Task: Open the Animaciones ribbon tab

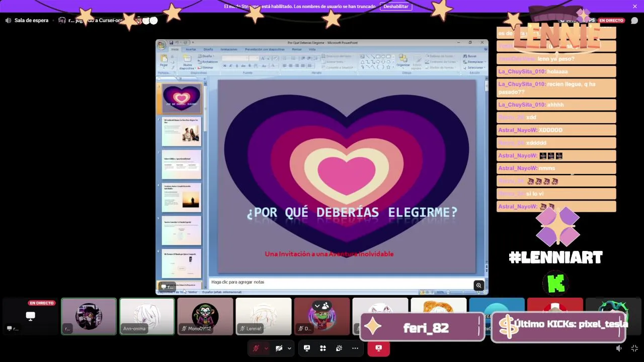Action: (x=229, y=49)
